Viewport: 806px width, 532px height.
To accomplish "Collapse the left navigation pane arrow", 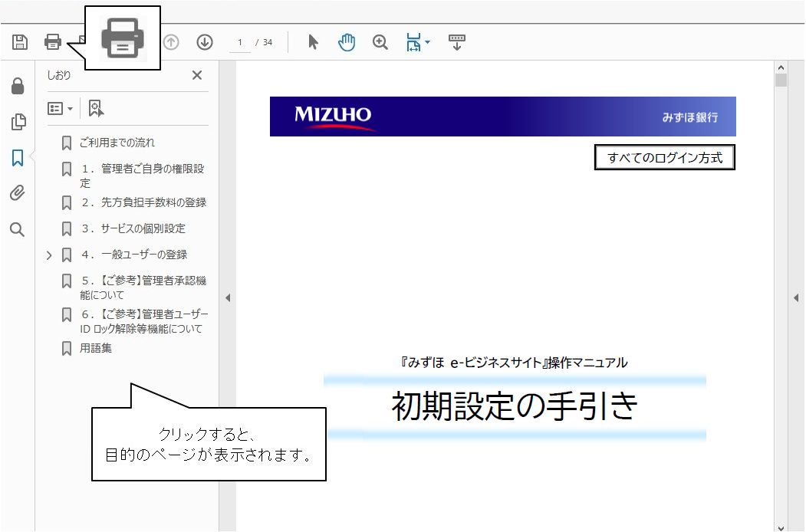I will pyautogui.click(x=228, y=297).
